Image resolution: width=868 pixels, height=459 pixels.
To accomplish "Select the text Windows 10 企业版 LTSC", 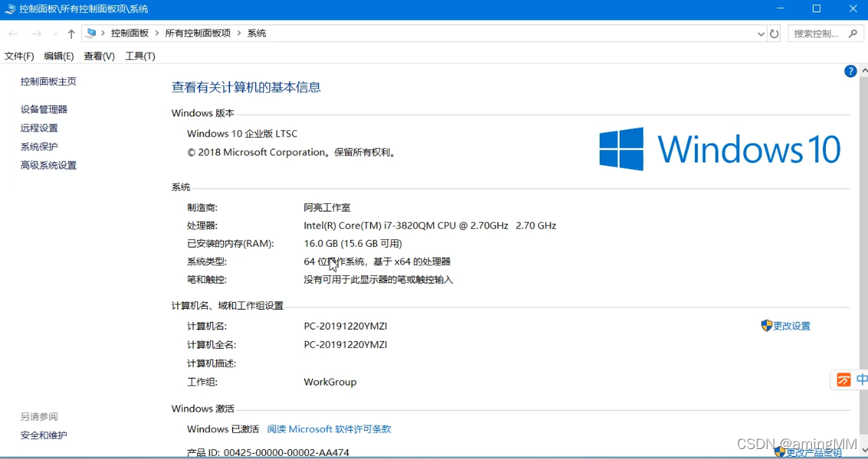I will tap(242, 134).
